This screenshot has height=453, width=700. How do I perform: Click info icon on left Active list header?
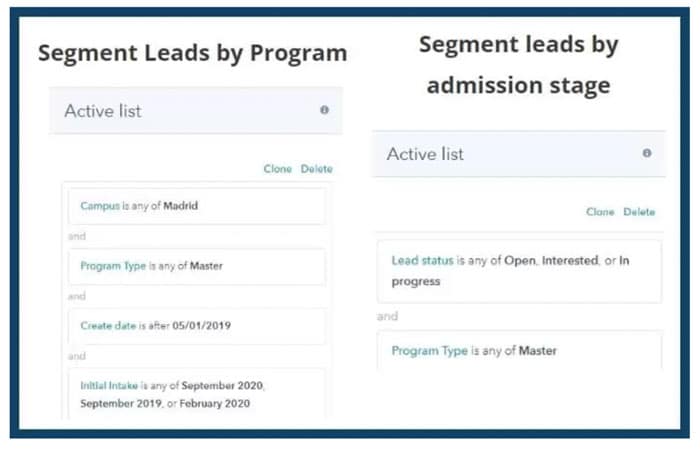[x=325, y=110]
